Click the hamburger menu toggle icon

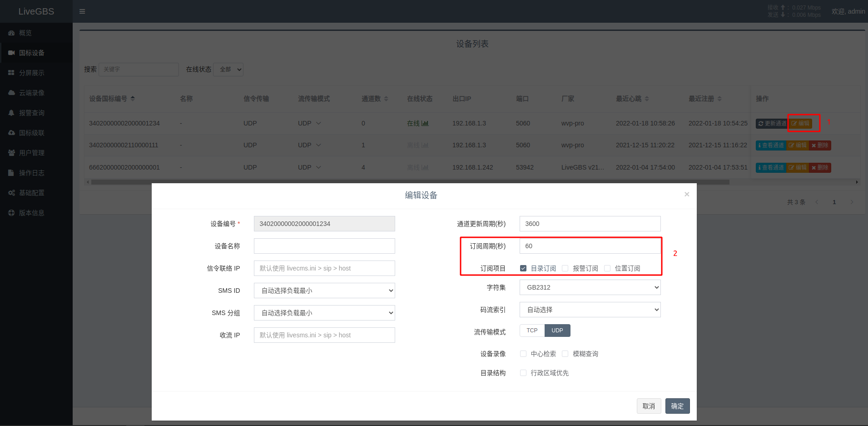[82, 11]
